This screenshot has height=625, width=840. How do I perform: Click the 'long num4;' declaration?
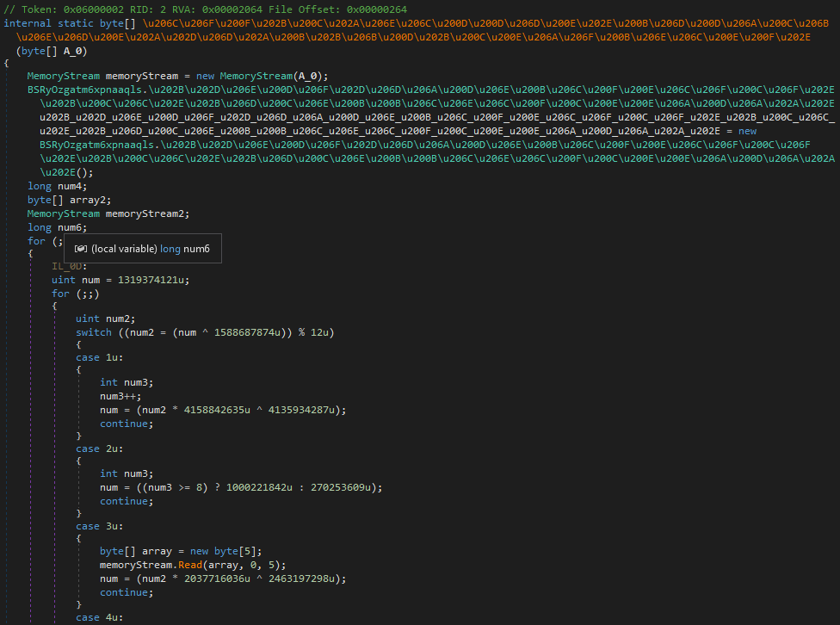(x=58, y=186)
